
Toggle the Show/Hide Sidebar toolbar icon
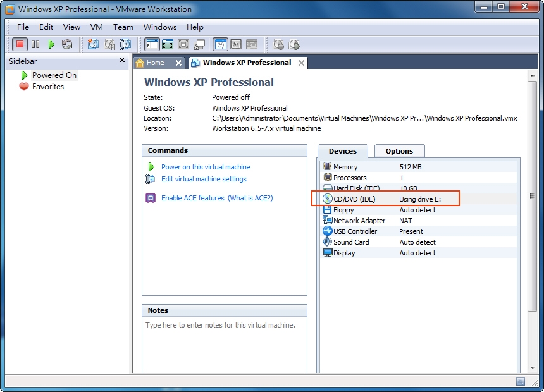pos(152,44)
